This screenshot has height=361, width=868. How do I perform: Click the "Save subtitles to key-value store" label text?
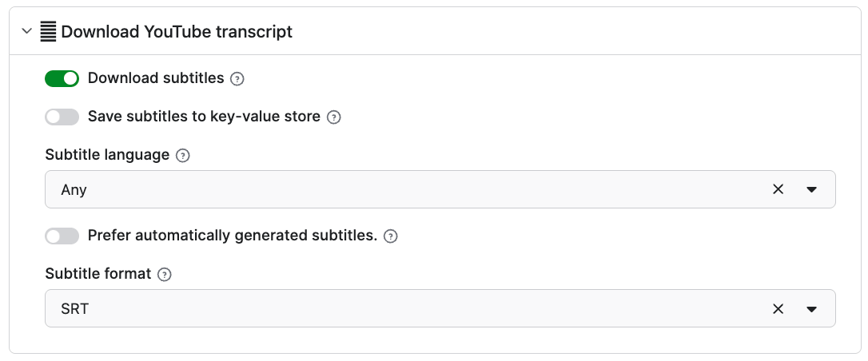pos(204,117)
